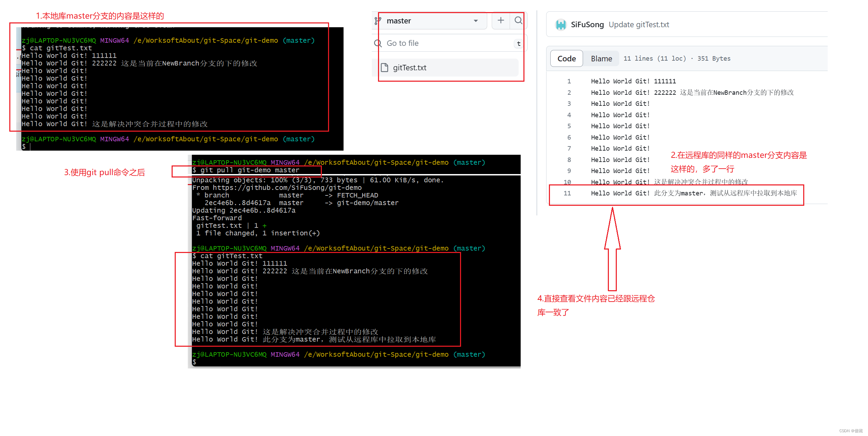
Task: Open the master branch dropdown
Action: click(432, 21)
